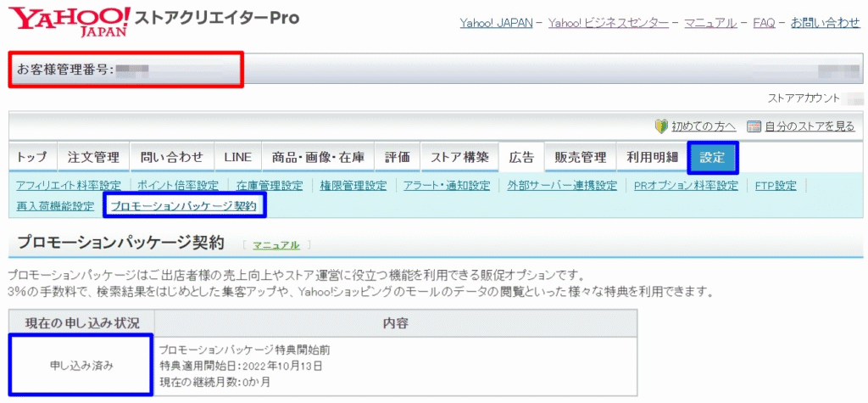Viewport: 868px width, 403px height.
Task: Click the 特典適用開始日:2022年10月13日 text
Action: [241, 366]
